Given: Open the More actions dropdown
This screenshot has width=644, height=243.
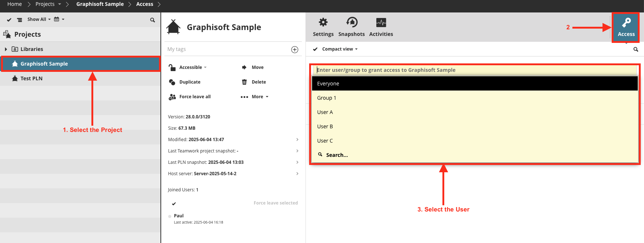Looking at the screenshot, I should coord(254,97).
